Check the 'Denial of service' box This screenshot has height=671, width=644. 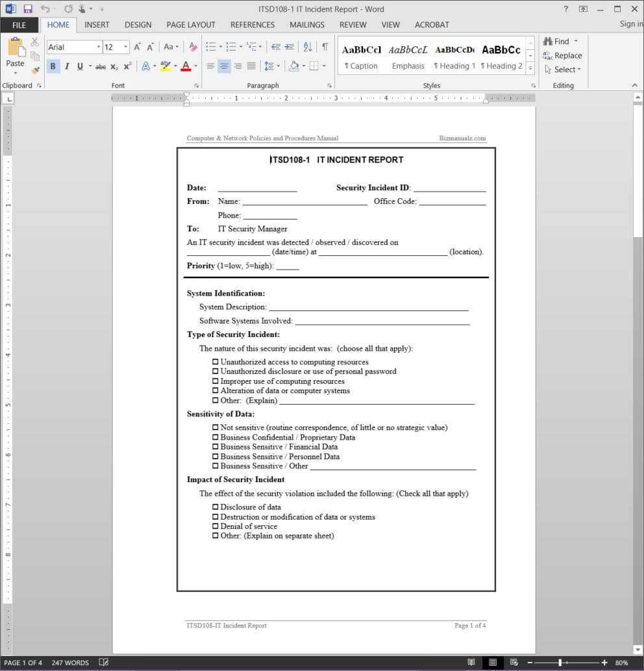(216, 526)
